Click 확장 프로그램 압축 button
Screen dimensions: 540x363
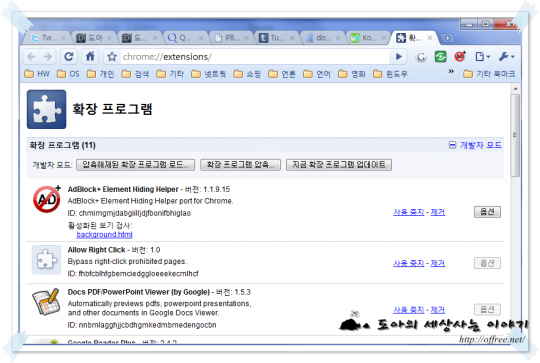click(240, 165)
